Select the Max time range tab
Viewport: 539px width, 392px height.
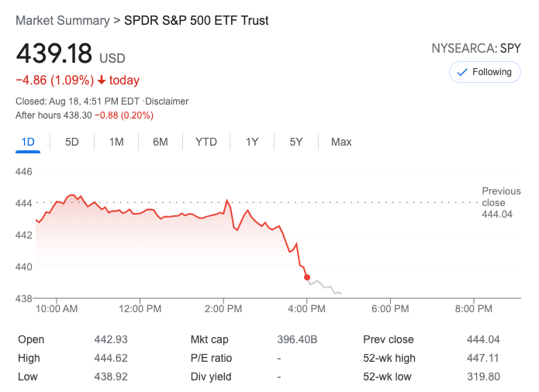tap(341, 142)
